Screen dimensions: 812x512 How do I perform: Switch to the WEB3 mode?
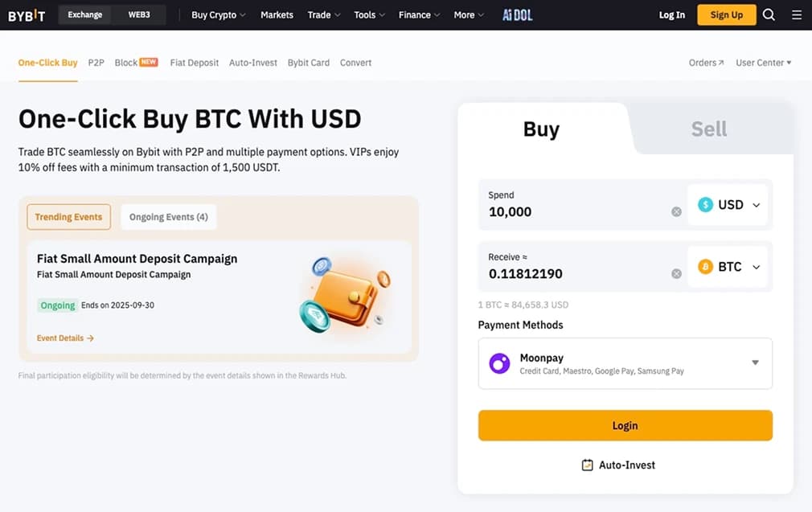tap(138, 14)
